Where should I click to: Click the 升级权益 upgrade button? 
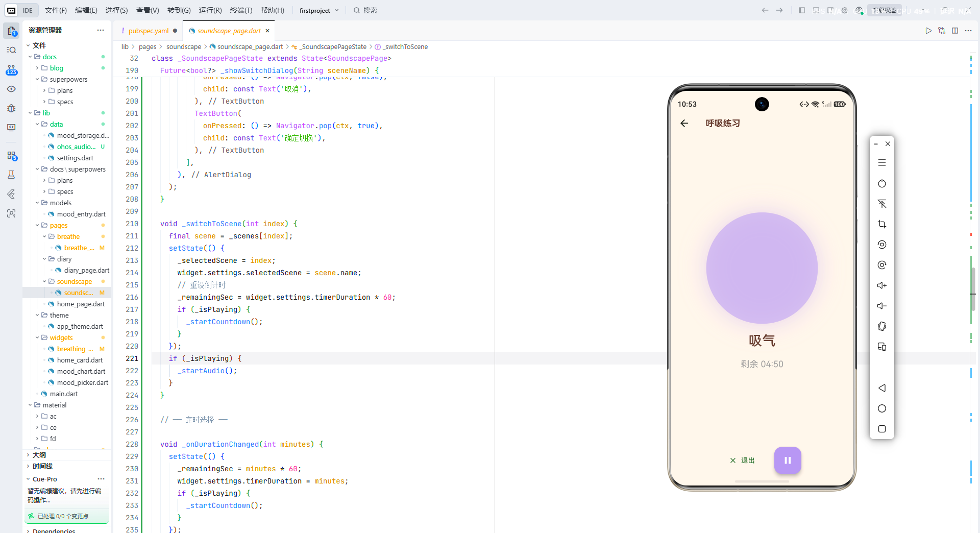click(x=885, y=10)
